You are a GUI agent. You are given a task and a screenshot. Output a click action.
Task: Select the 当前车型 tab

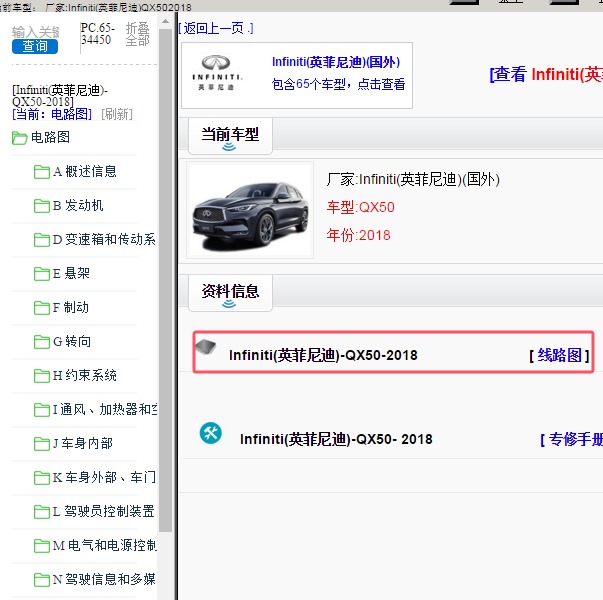coord(230,136)
